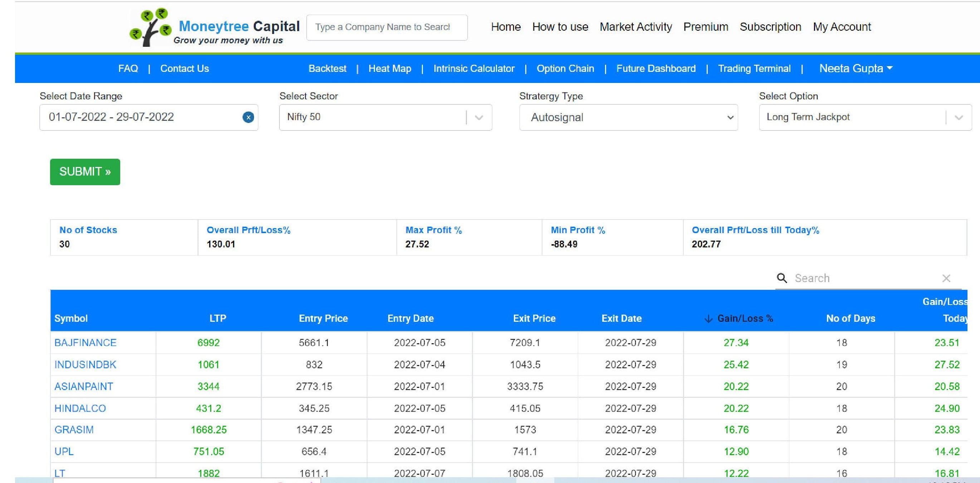Expand the Long Term Jackpot option dropdown
Viewport: 980px width, 483px height.
coord(958,117)
